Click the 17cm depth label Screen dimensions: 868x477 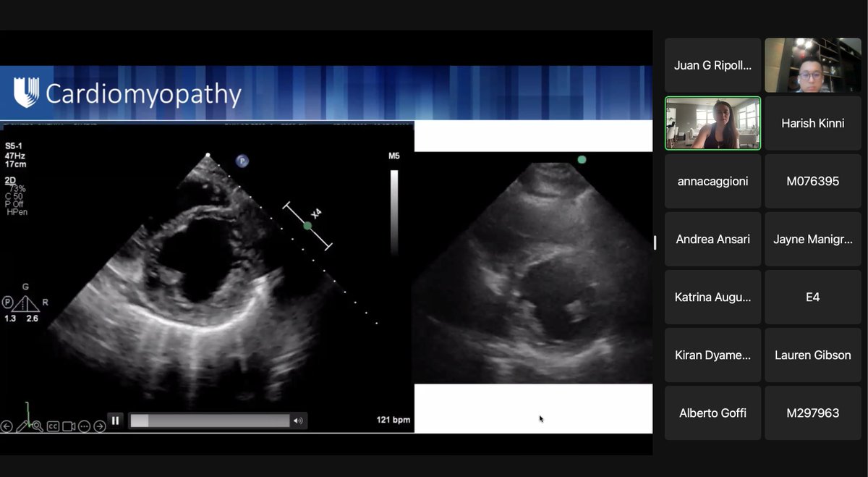[15, 163]
